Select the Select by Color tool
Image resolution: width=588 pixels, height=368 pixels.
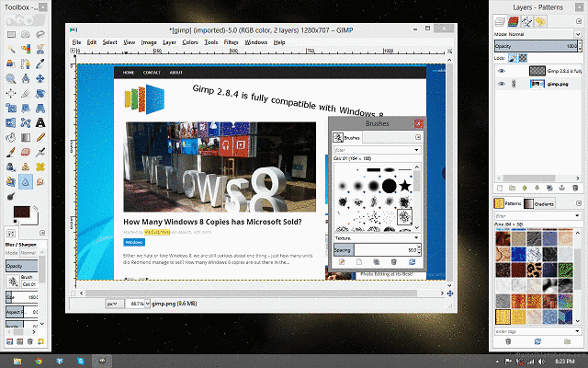(26, 49)
